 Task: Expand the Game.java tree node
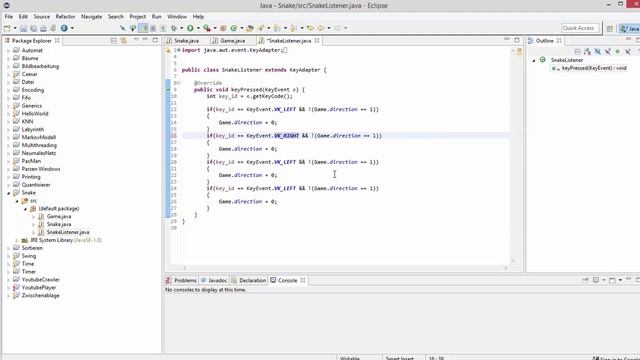pyautogui.click(x=33, y=217)
